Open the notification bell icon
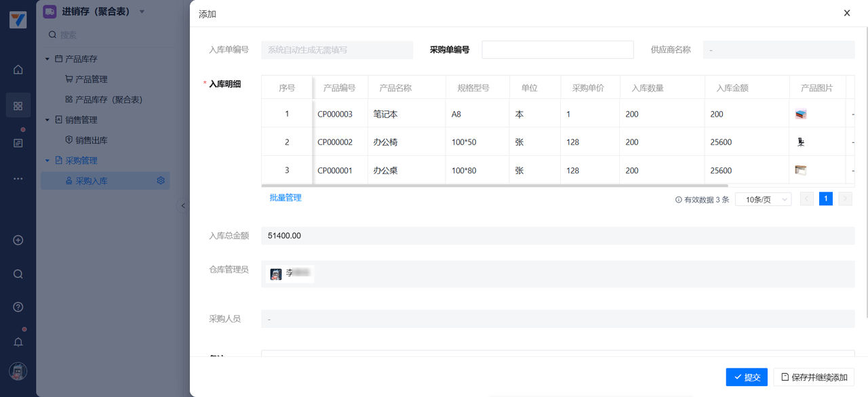Screen dimensions: 868x397 coord(18,342)
